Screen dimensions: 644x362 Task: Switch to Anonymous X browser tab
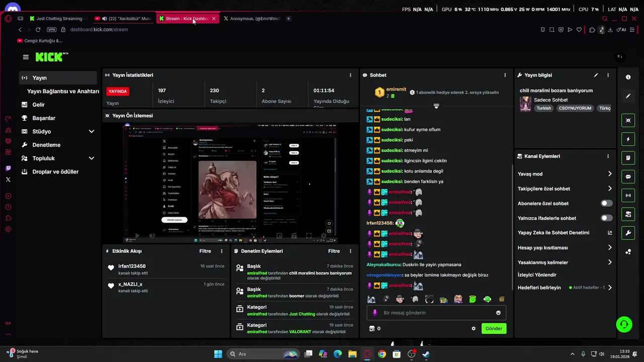252,19
